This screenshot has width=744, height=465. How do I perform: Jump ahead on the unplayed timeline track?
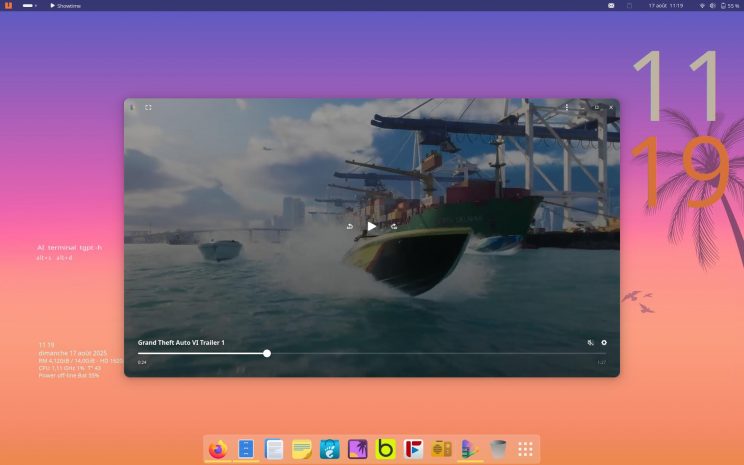(438, 353)
